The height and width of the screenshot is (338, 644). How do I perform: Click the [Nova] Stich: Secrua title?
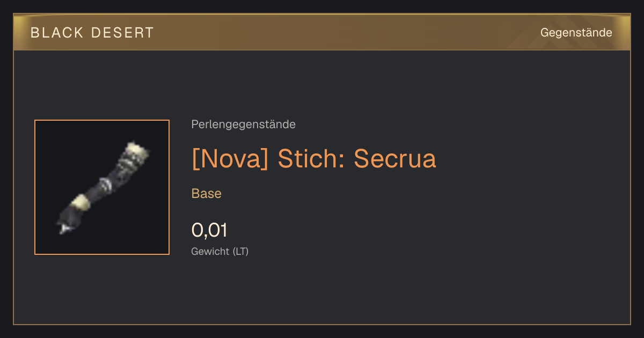pyautogui.click(x=314, y=159)
